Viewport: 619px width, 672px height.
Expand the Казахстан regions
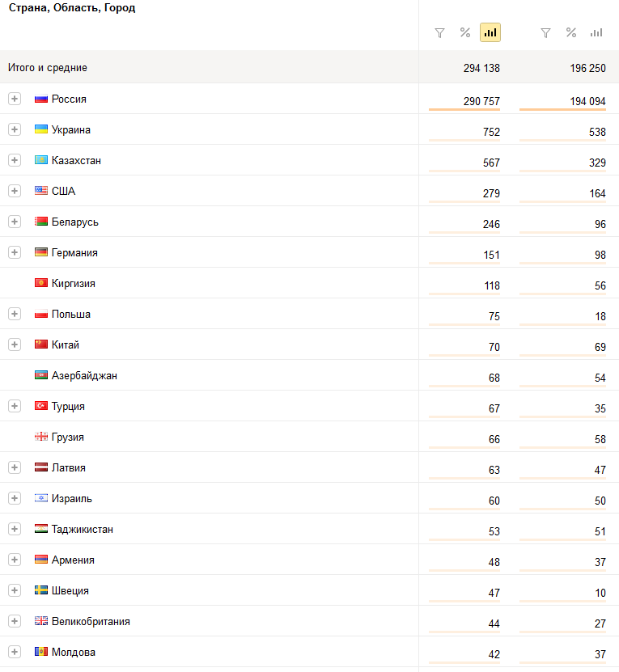(15, 160)
